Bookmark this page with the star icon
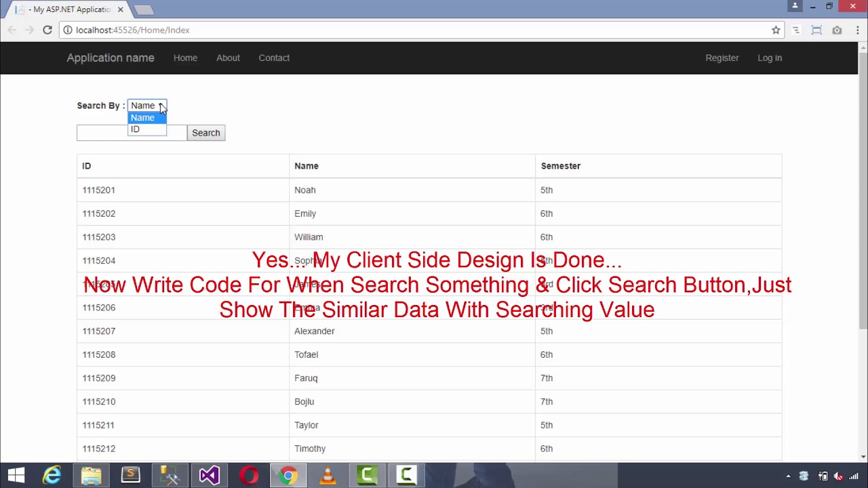 tap(776, 30)
